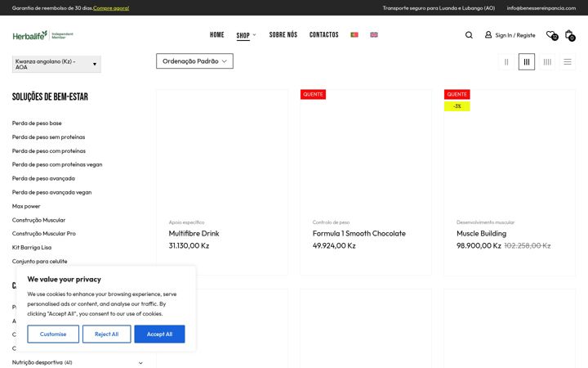Open Perda de peso sem proteínas
The width and height of the screenshot is (588, 368).
click(x=48, y=137)
